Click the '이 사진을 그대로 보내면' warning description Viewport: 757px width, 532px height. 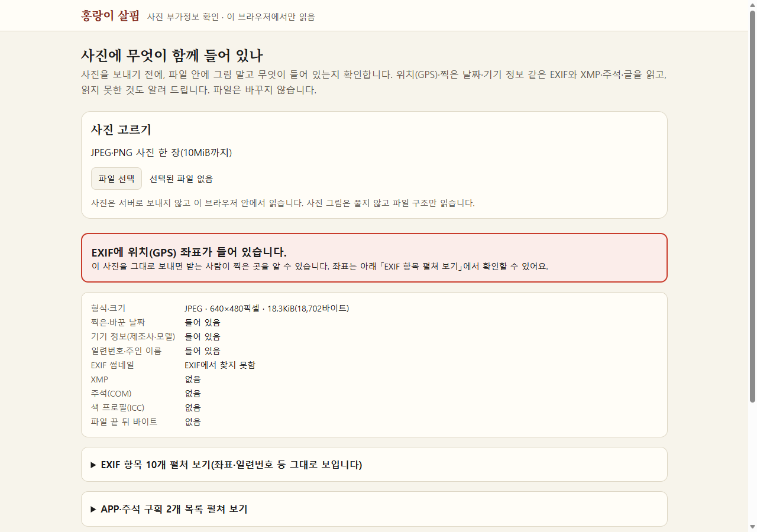point(320,267)
